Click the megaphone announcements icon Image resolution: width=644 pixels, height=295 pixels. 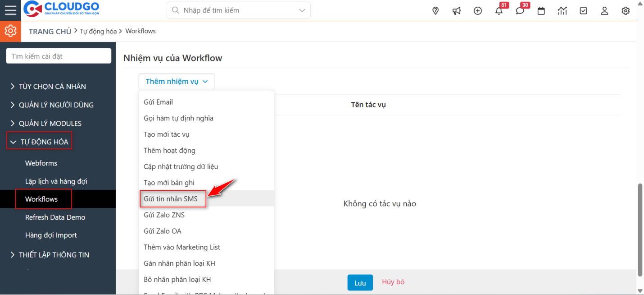[x=456, y=10]
